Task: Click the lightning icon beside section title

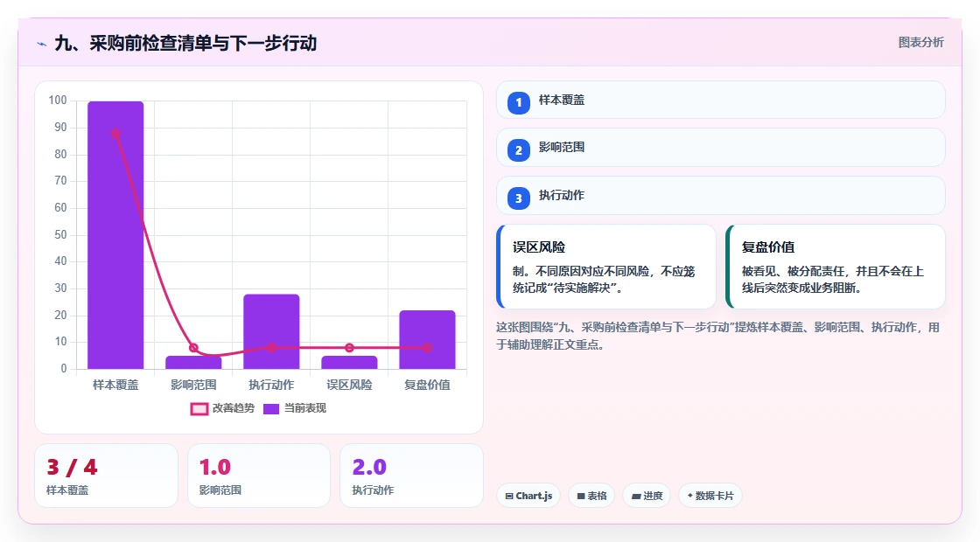Action: click(x=42, y=44)
